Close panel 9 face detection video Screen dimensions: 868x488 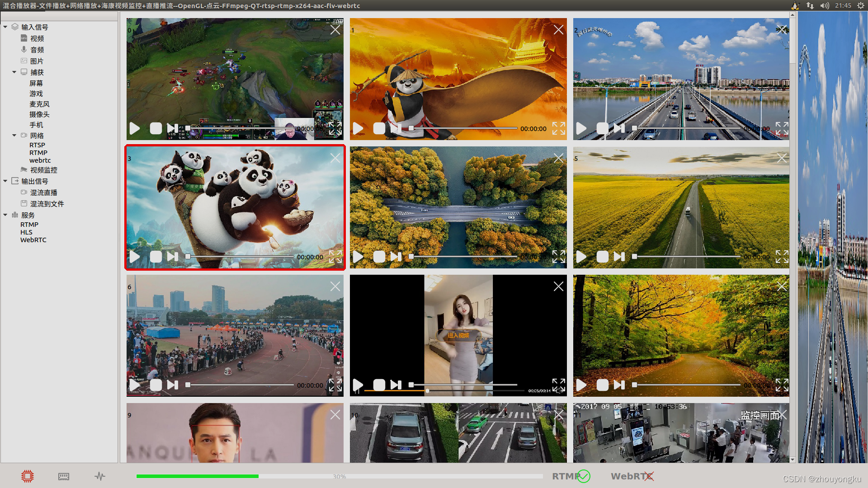point(335,415)
